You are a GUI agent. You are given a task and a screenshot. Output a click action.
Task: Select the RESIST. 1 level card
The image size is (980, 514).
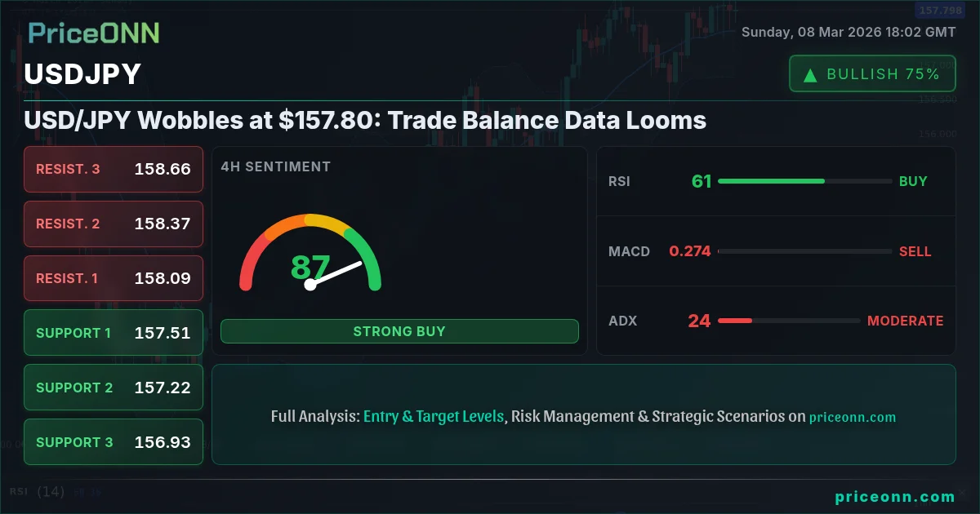click(114, 278)
